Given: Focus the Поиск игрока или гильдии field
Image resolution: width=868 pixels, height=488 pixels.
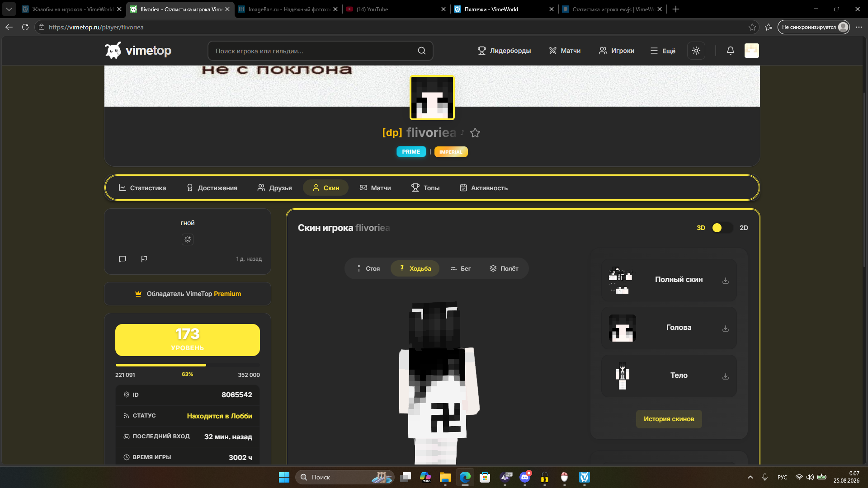Looking at the screenshot, I should pyautogui.click(x=320, y=51).
